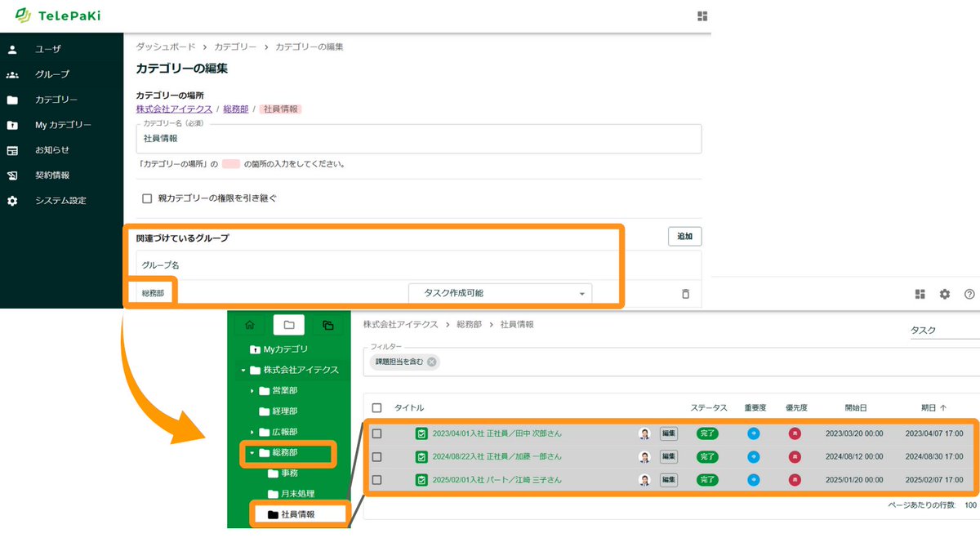980x551 pixels.
Task: Open task 2025/02/01入社 パート／江崎 三子さん
Action: point(497,480)
